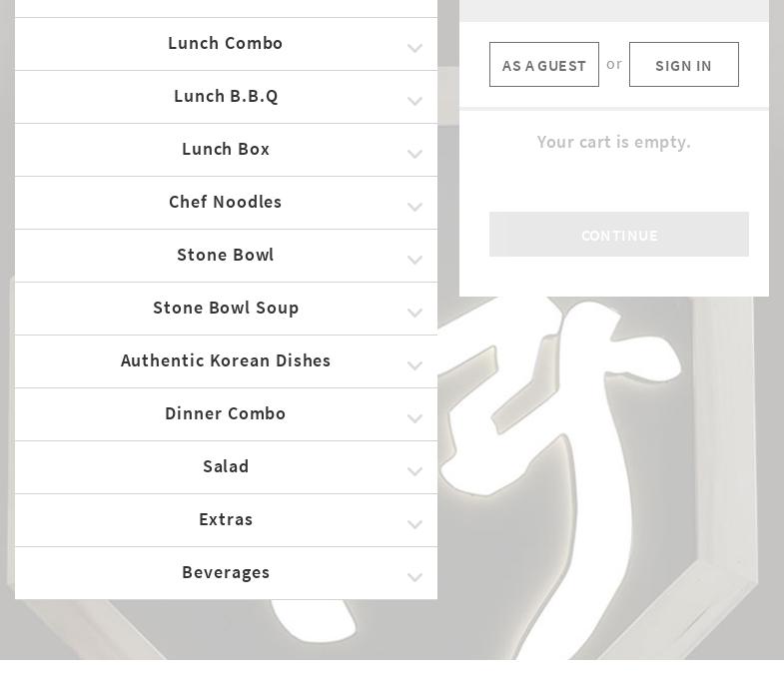Image resolution: width=784 pixels, height=681 pixels.
Task: Open the Stone Bowl Soup category
Action: click(x=226, y=308)
